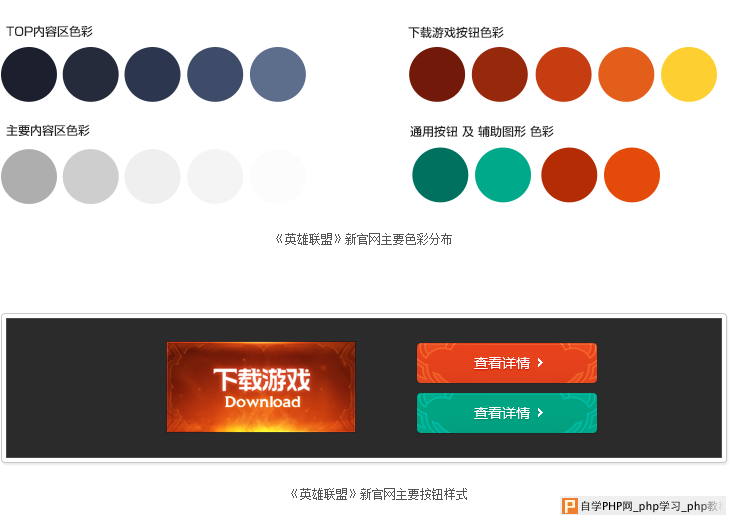Pick the lightest slate-blue swatch under TOP内容区色彩
The image size is (731, 520).
point(278,74)
